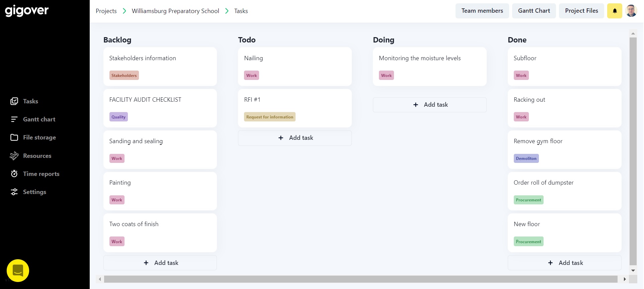Click the plus icon in Todo Add task
Screen dimensions: 644x289
(x=281, y=138)
